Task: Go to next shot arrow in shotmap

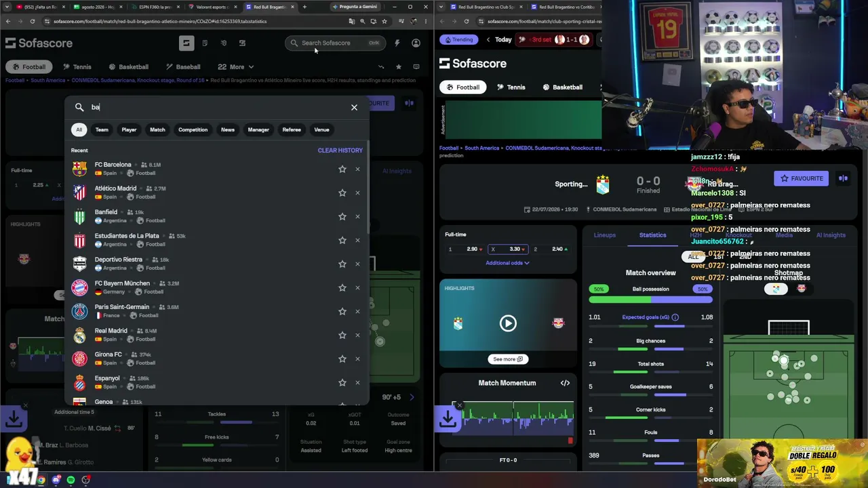Action: click(x=412, y=397)
